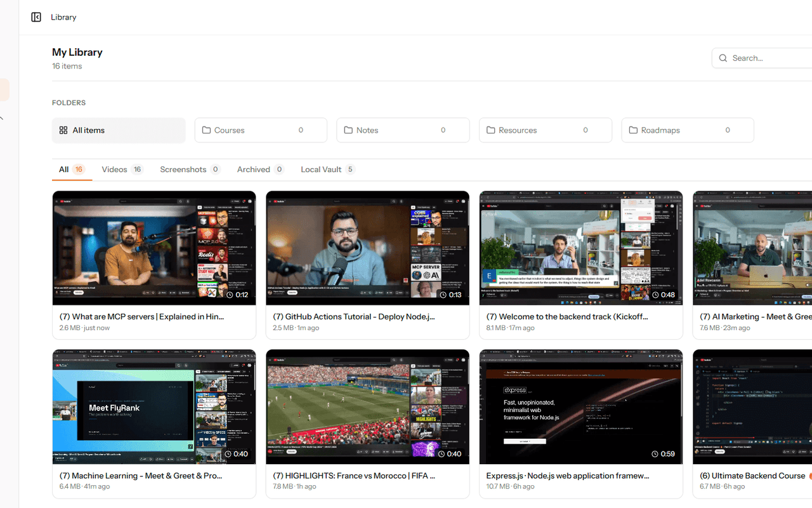
Task: Switch to the Archived tab
Action: tap(261, 170)
